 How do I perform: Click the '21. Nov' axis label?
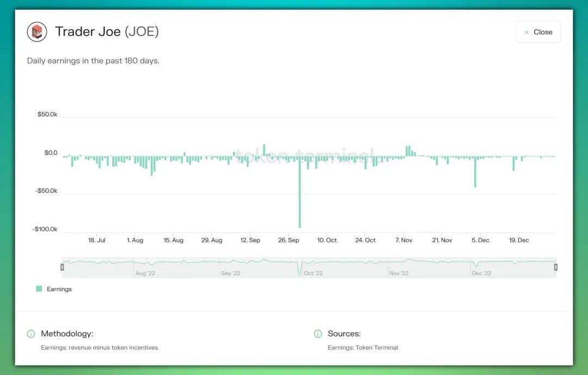coord(442,240)
